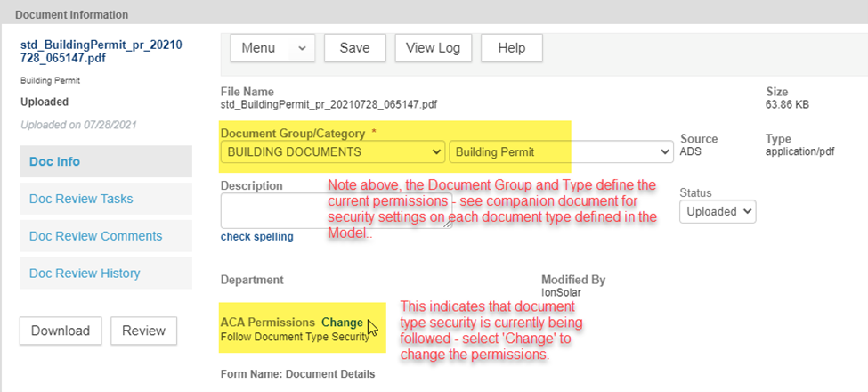Viewport: 868px width, 392px height.
Task: Expand the Building Permit category dropdown
Action: (x=561, y=152)
